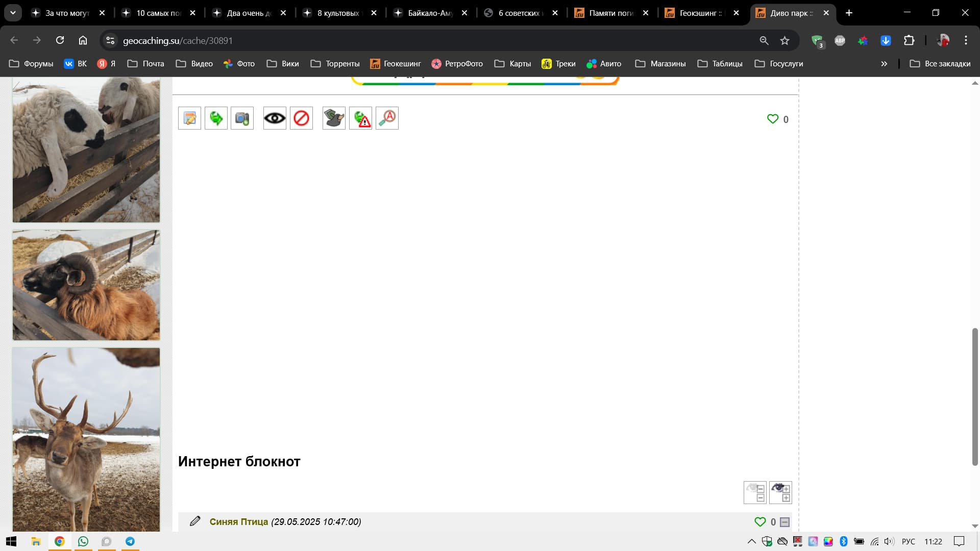Open the Карты bookmarks folder
980x551 pixels.
pos(513,64)
